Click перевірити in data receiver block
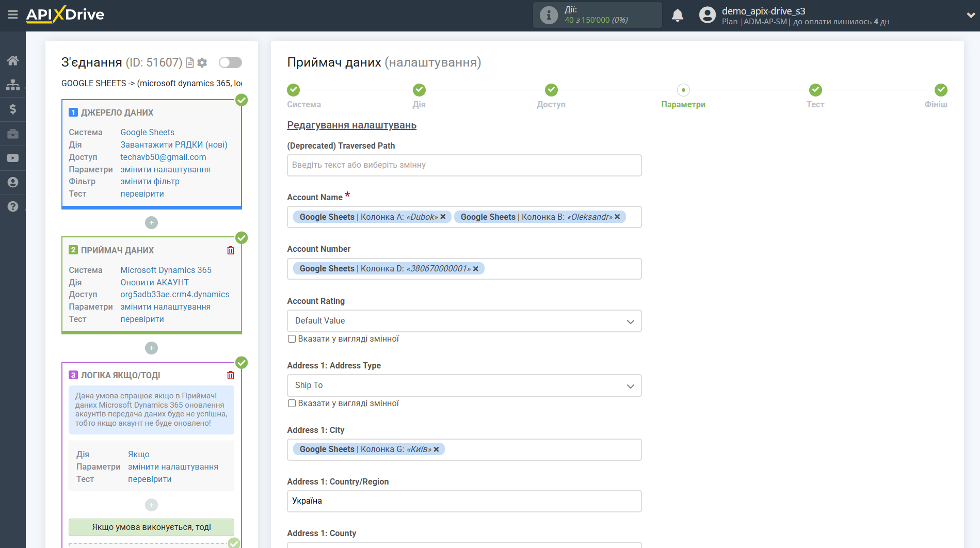Image resolution: width=980 pixels, height=548 pixels. [142, 319]
